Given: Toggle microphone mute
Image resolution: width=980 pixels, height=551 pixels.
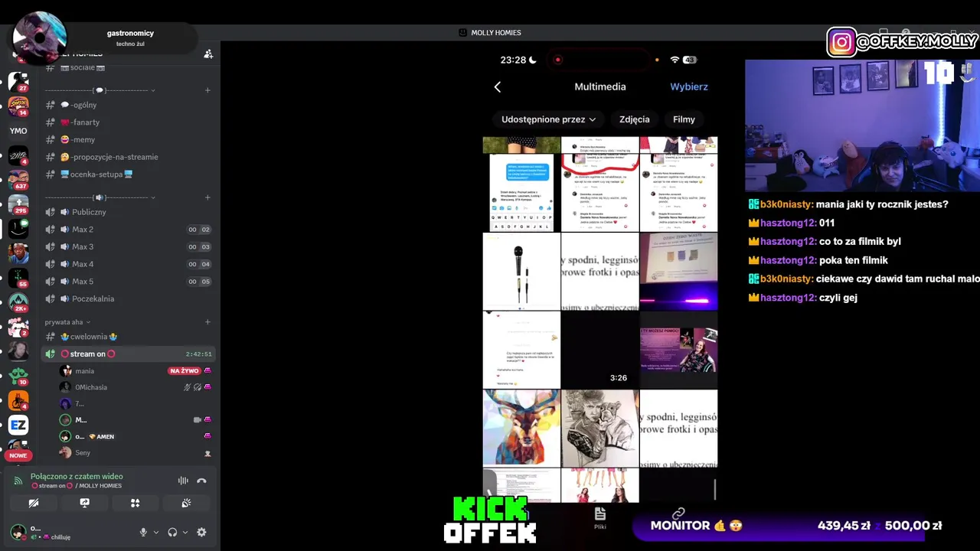Looking at the screenshot, I should pyautogui.click(x=143, y=532).
